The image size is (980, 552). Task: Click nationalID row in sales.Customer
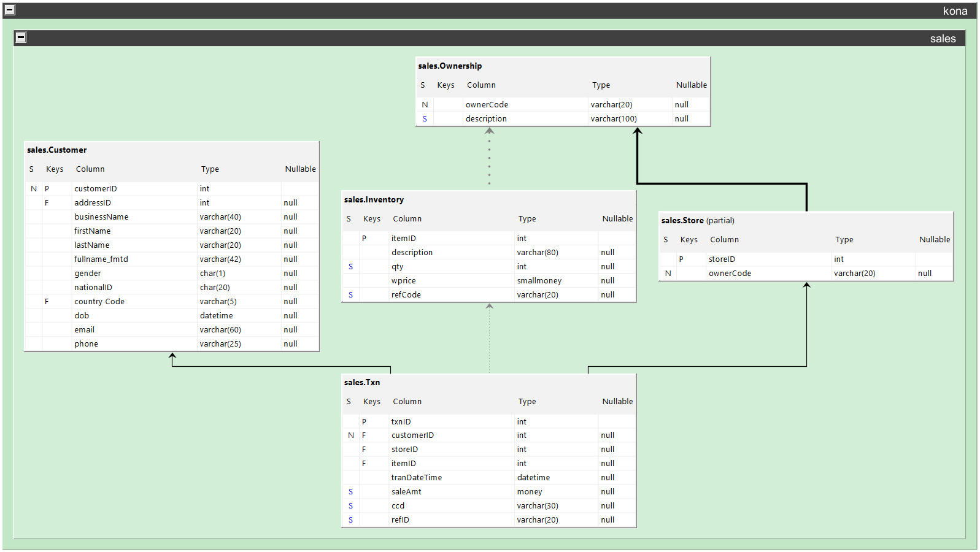coord(172,287)
